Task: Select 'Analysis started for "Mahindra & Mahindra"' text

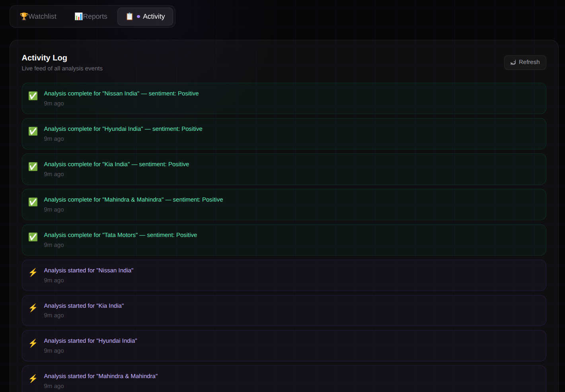Action: pos(101,376)
